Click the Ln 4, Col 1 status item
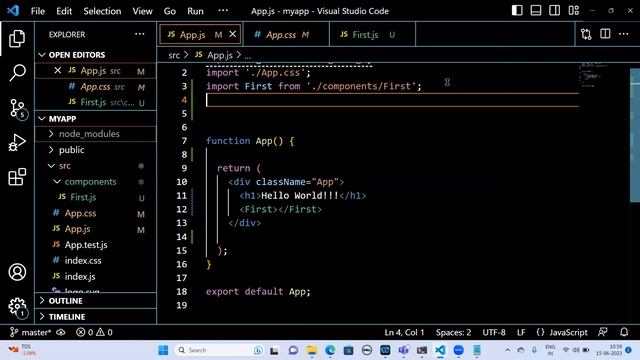The height and width of the screenshot is (360, 640). (x=404, y=332)
